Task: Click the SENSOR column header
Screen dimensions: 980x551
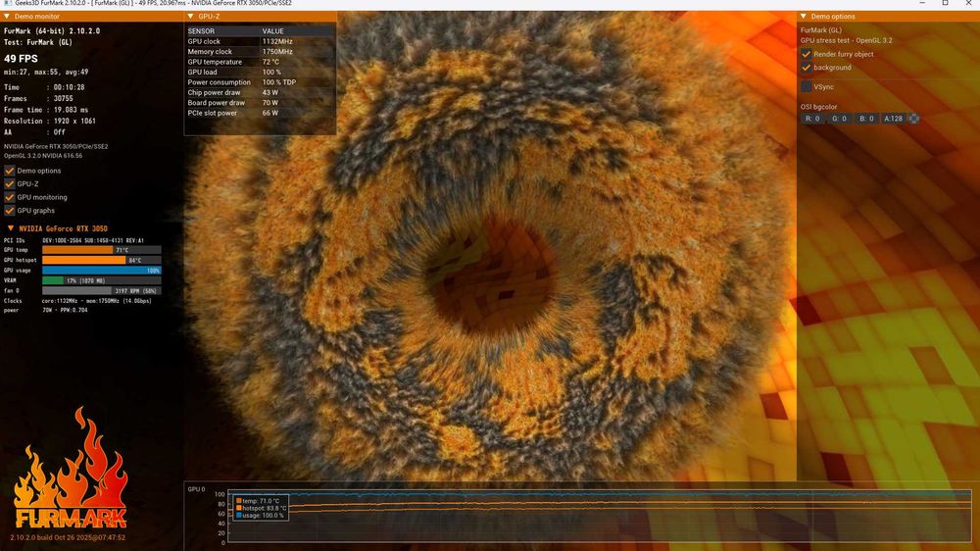Action: click(x=201, y=30)
